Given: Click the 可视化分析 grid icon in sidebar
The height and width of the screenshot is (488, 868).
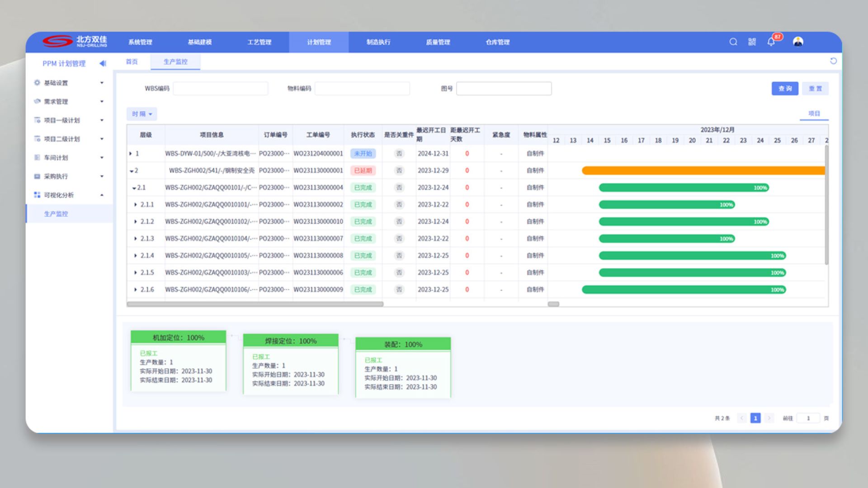Looking at the screenshot, I should click(x=37, y=195).
